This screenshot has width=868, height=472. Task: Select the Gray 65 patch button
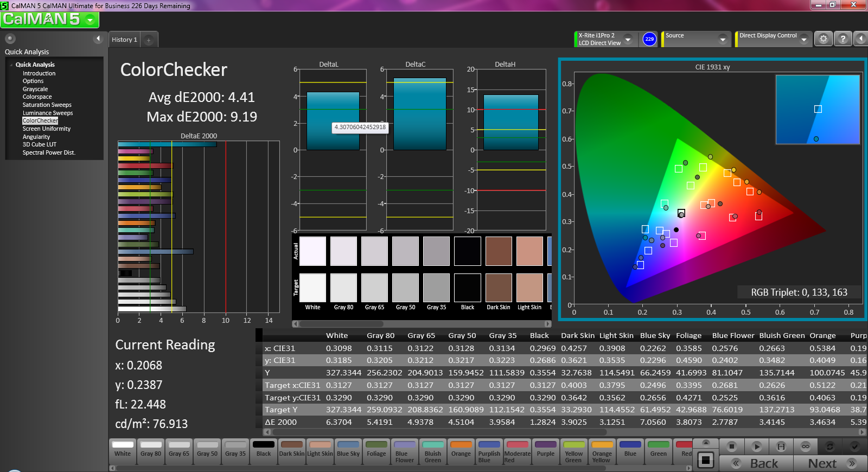pos(179,451)
